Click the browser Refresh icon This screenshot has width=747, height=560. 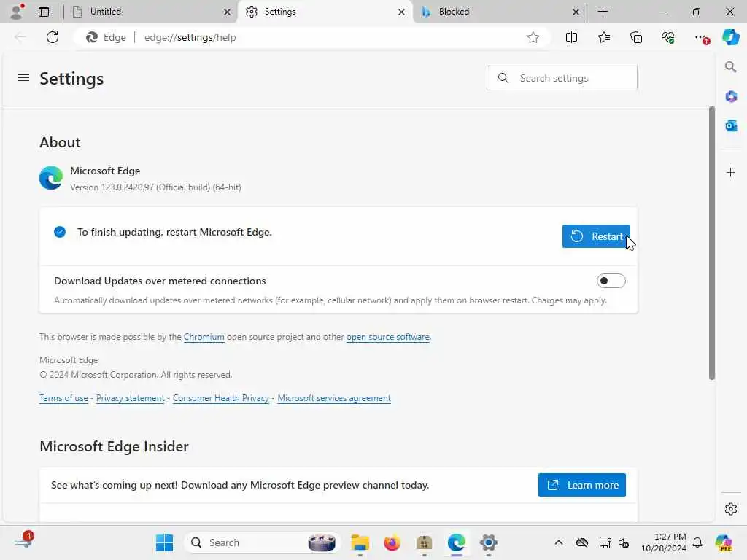pyautogui.click(x=53, y=37)
